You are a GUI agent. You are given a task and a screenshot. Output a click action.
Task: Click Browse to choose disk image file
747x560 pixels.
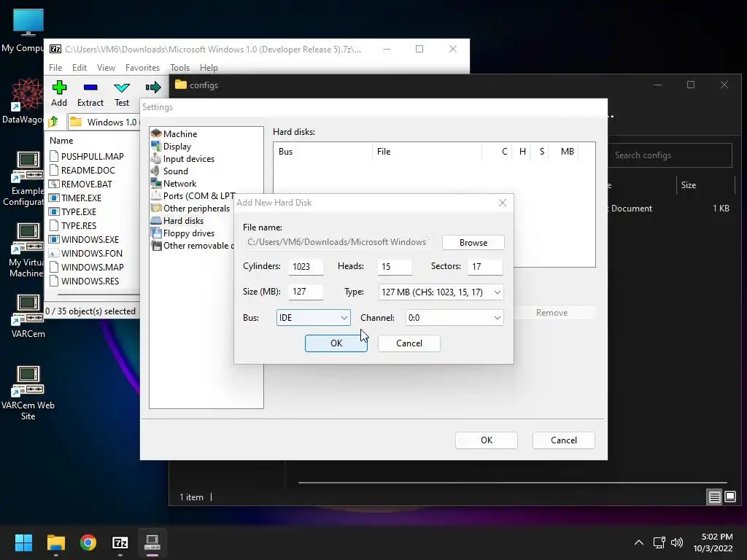point(473,242)
